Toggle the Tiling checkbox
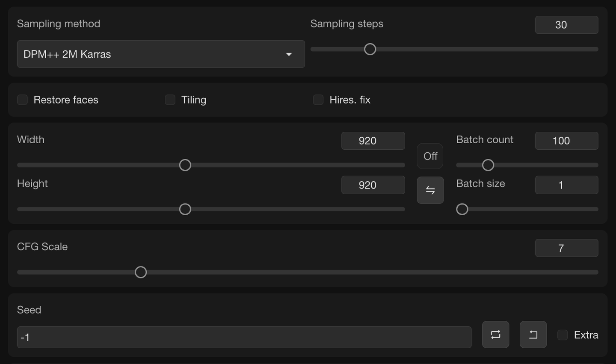This screenshot has height=364, width=616. point(170,100)
